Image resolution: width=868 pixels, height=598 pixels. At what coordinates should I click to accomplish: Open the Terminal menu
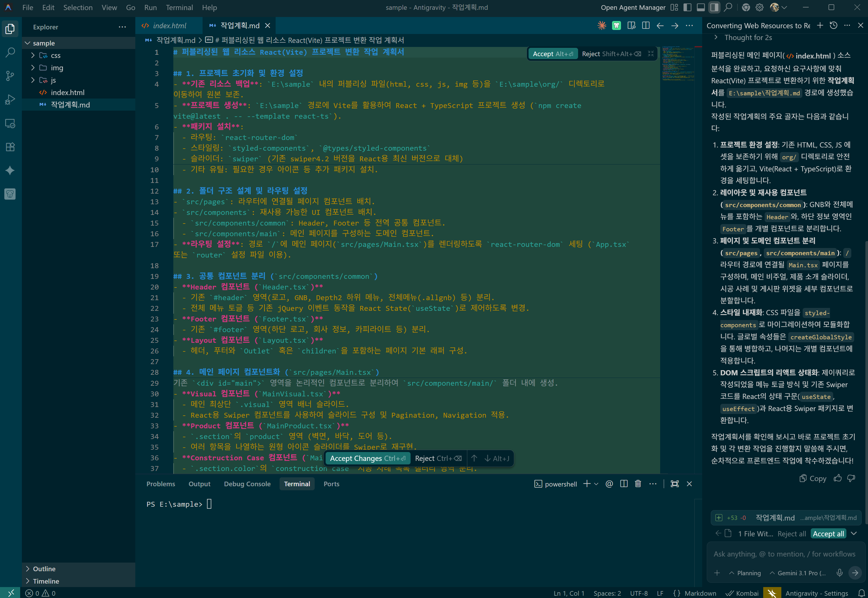179,7
